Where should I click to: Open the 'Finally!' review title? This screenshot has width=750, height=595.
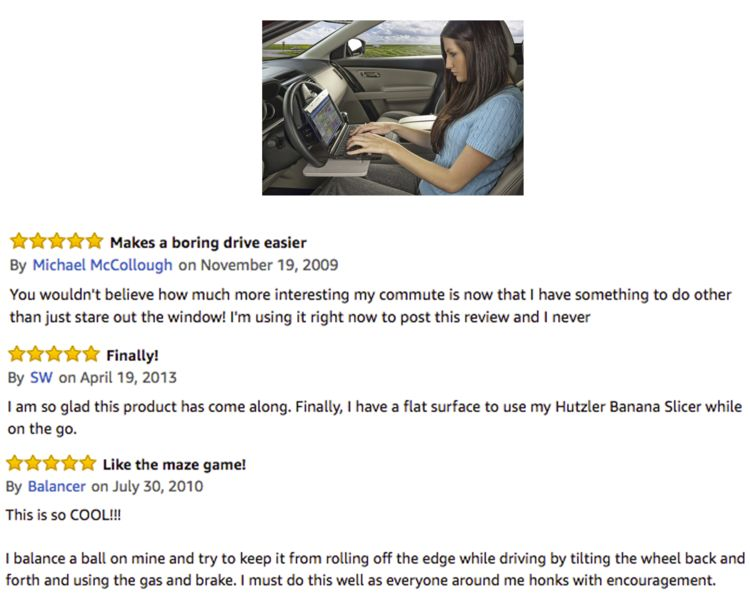tap(132, 355)
